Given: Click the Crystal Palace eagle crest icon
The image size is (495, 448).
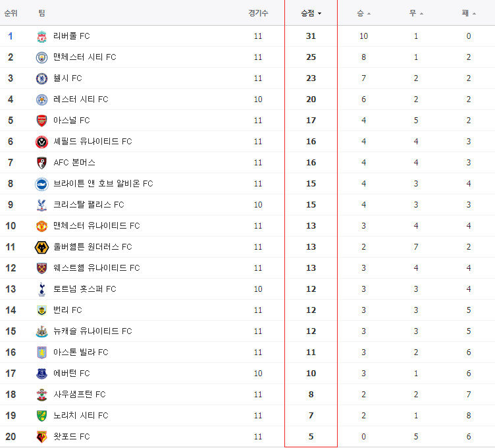Looking at the screenshot, I should pyautogui.click(x=41, y=205).
